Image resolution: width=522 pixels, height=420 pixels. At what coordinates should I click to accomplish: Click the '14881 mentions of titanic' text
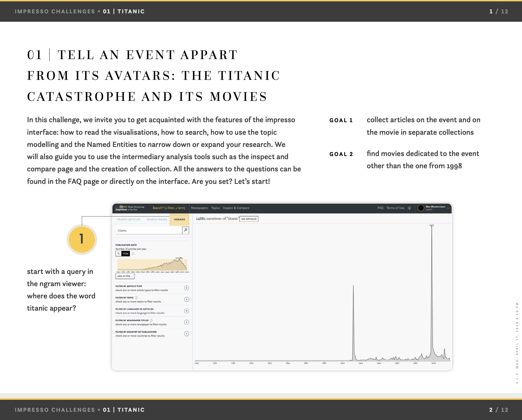[217, 219]
